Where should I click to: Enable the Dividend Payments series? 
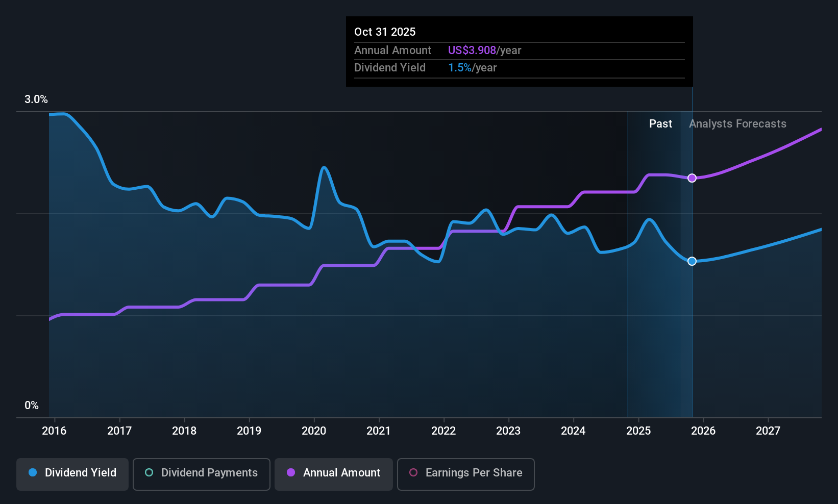coord(202,474)
